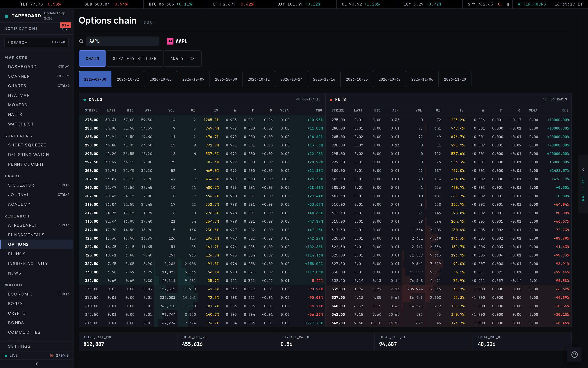Select expiry 2026-10-12
This screenshot has height=368, width=588.
click(259, 79)
